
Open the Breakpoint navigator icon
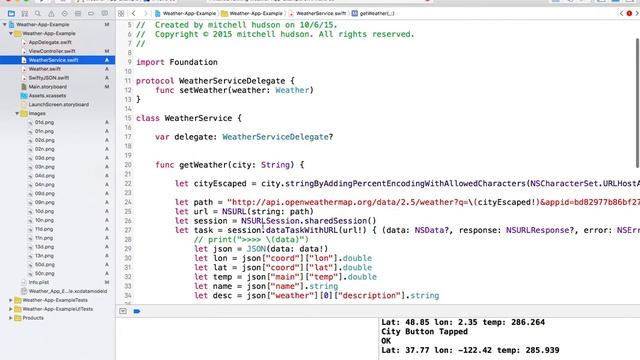click(x=91, y=13)
